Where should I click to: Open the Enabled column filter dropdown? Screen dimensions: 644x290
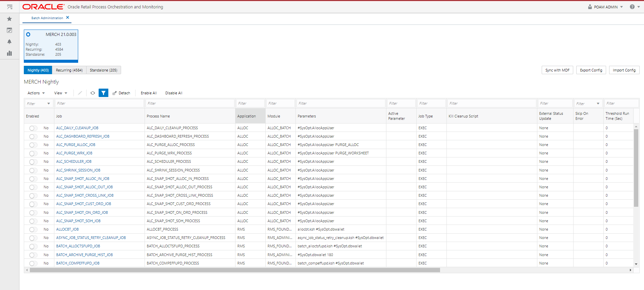pyautogui.click(x=49, y=103)
